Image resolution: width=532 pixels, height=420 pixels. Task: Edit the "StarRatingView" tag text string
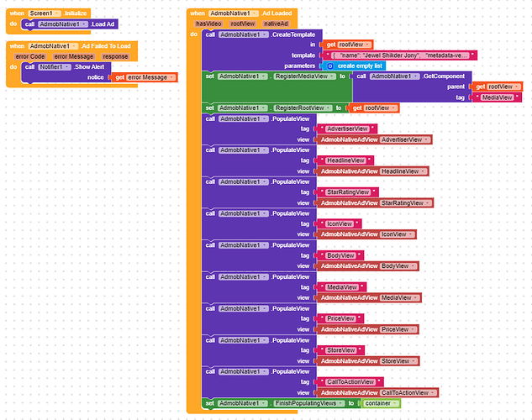(348, 192)
